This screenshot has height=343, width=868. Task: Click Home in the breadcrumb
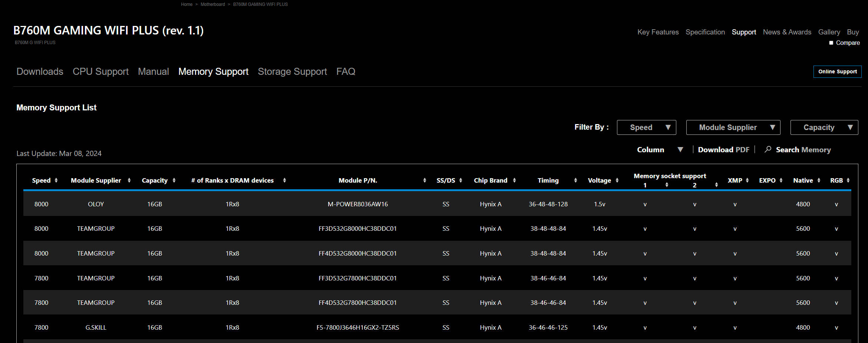click(187, 4)
